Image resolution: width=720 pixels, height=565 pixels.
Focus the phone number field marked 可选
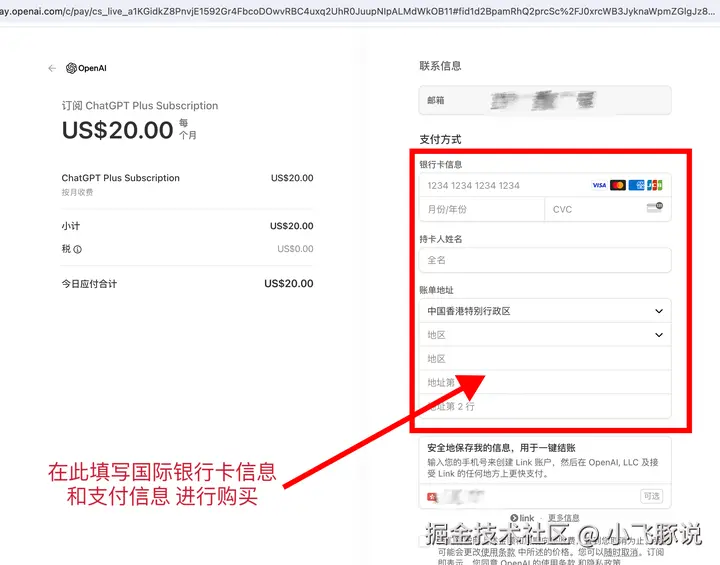click(545, 496)
